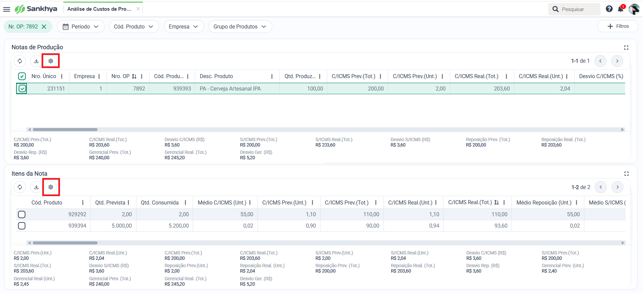Screen dimensions: 644x294
Task: Open settings gear in Itens da Nota
Action: click(51, 187)
